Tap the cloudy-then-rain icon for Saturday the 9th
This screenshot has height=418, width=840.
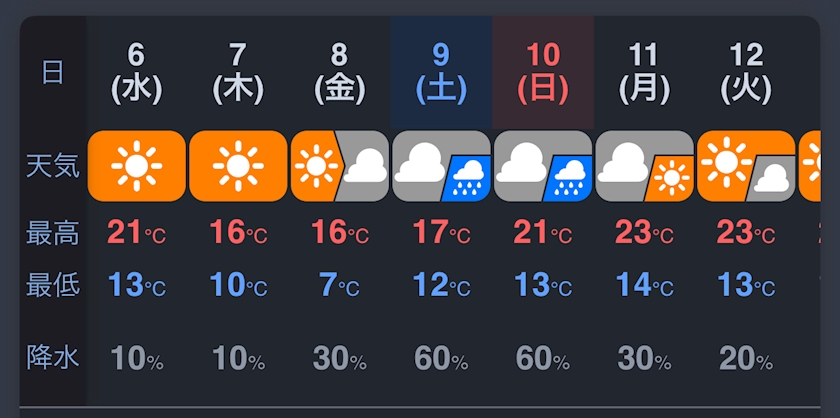(441, 165)
